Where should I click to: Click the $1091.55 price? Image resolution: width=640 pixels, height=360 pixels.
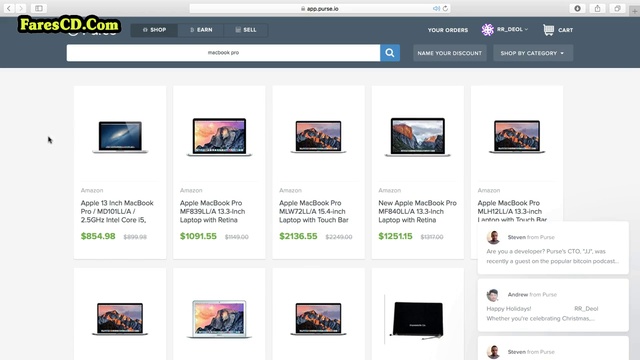[x=198, y=236]
